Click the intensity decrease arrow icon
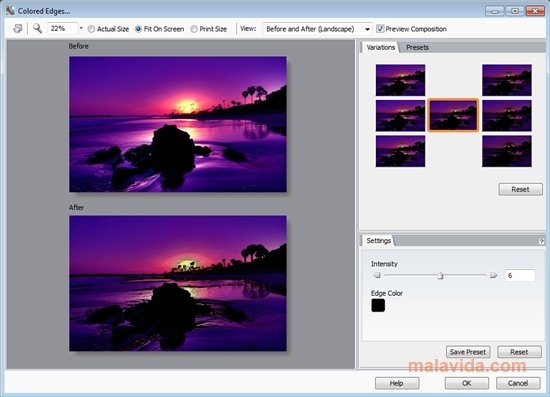The height and width of the screenshot is (397, 550). (377, 275)
